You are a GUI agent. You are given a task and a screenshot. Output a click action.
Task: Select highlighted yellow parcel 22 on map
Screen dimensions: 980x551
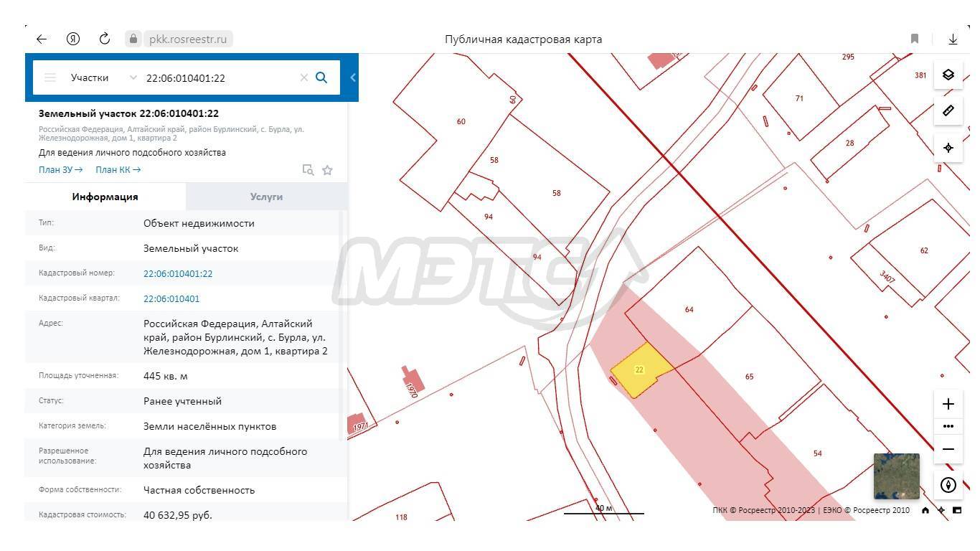pyautogui.click(x=642, y=370)
